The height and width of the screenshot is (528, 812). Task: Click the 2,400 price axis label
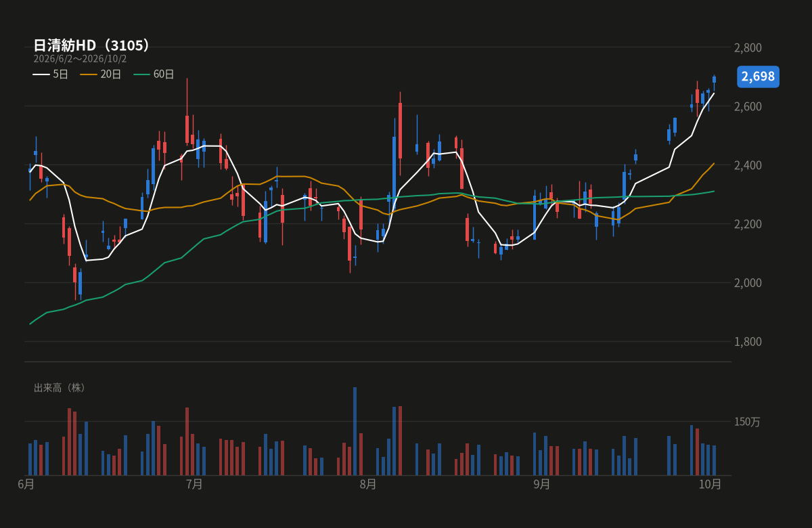click(x=748, y=165)
